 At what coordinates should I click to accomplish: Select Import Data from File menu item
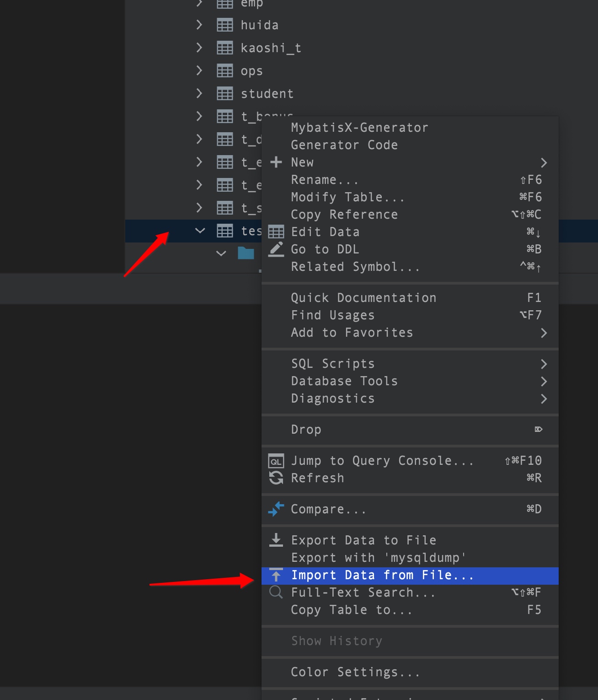pyautogui.click(x=382, y=575)
